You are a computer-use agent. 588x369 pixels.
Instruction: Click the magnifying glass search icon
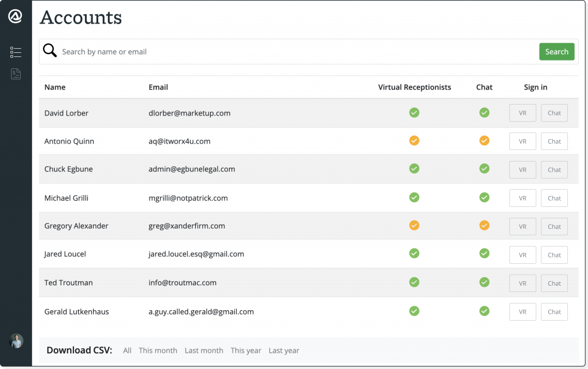click(x=50, y=51)
